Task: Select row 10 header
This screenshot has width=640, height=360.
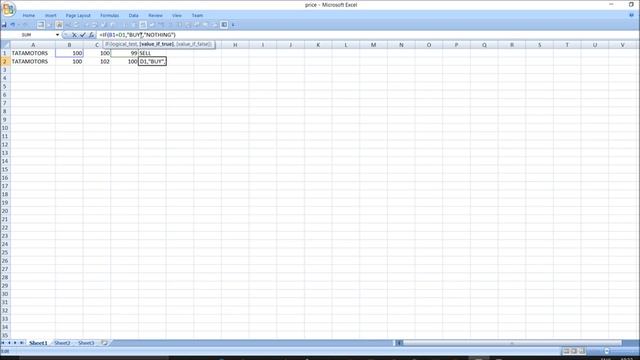Action: [x=5, y=128]
